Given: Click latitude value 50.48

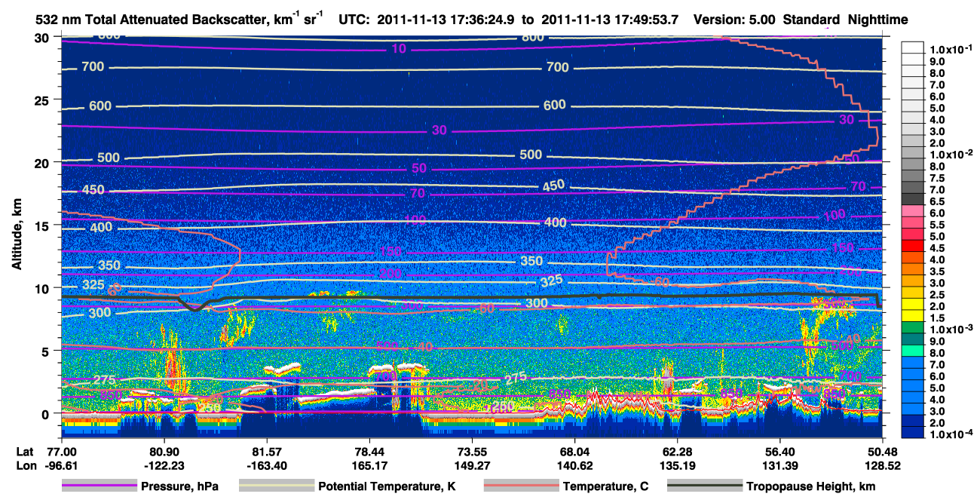Looking at the screenshot, I should coord(882,451).
